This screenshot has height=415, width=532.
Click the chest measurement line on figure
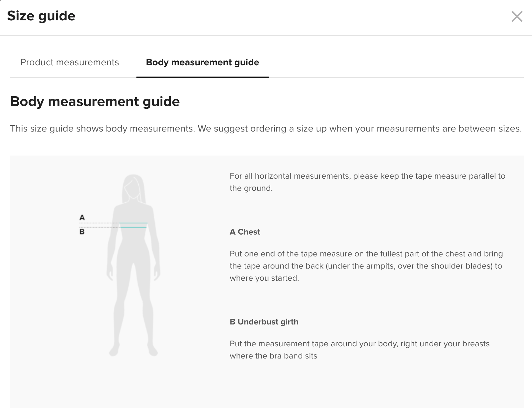tap(133, 223)
